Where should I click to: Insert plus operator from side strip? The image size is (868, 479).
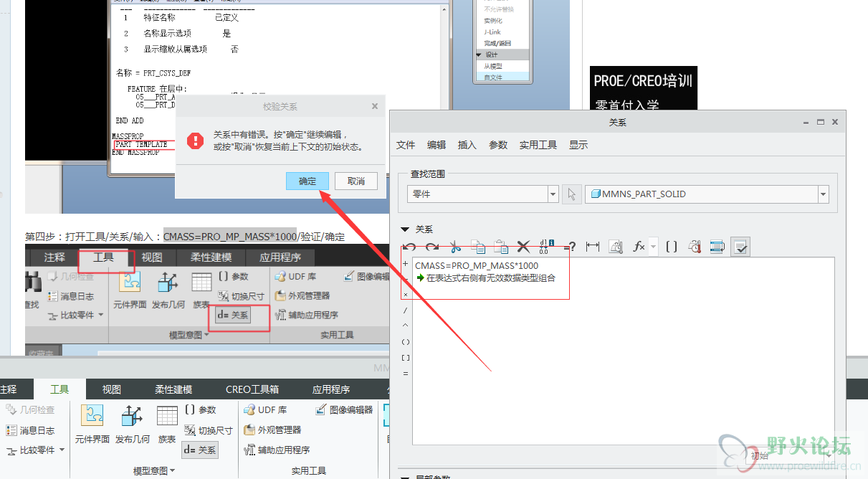(406, 264)
